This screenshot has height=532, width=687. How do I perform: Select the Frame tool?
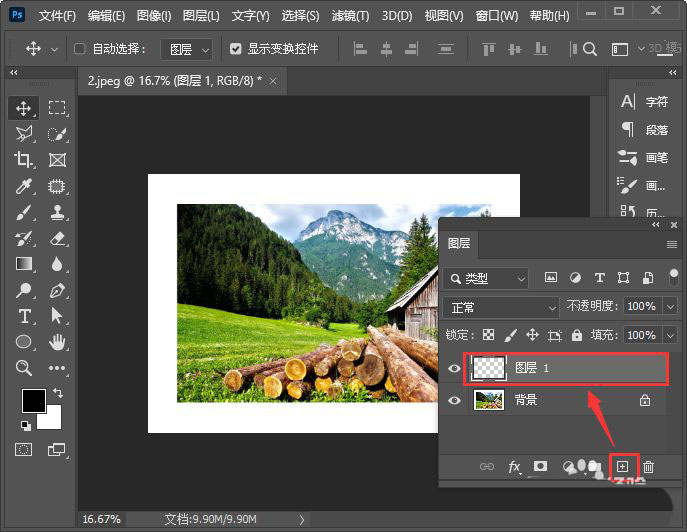tap(57, 160)
